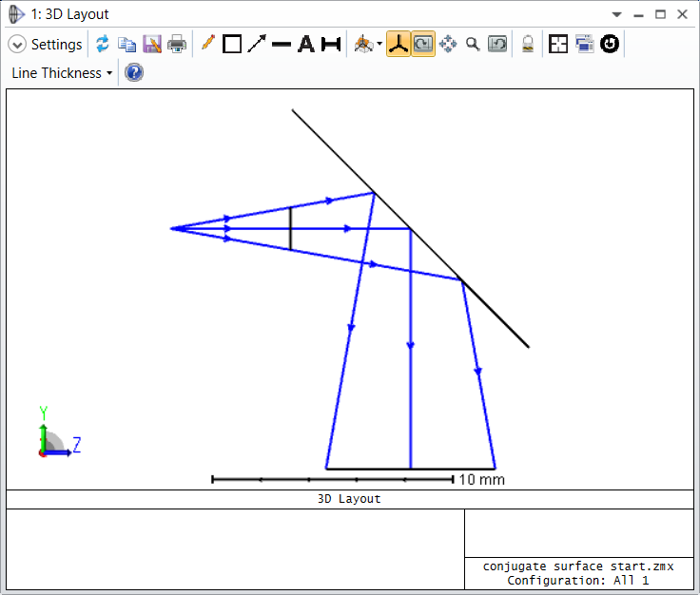Click 'Configuration: All 1' text
This screenshot has width=700, height=595.
click(x=578, y=581)
